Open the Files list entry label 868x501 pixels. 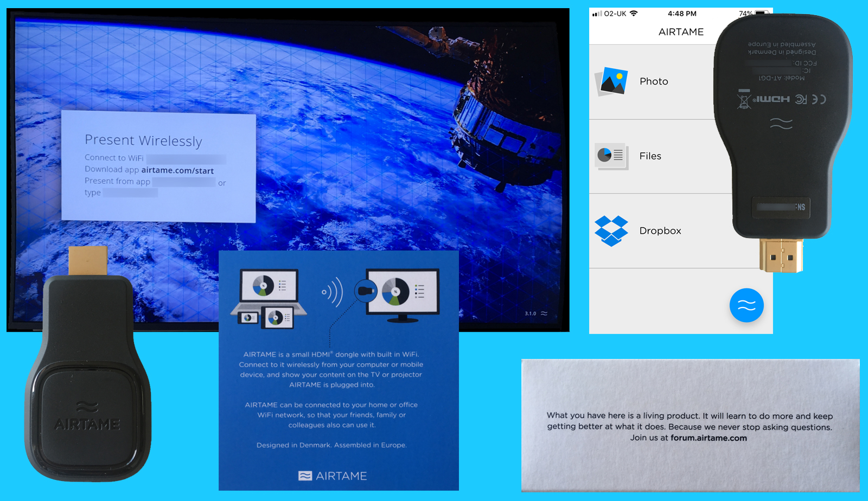coord(650,156)
